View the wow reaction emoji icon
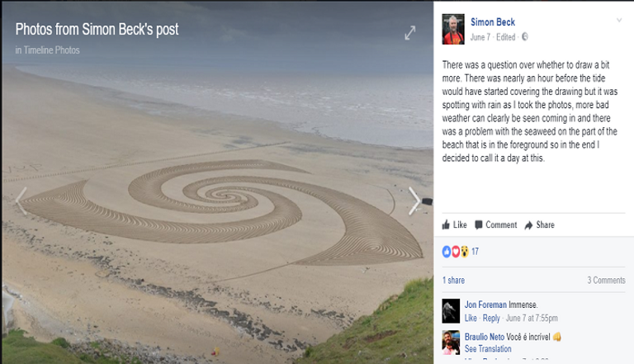The image size is (634, 364). pos(464,252)
